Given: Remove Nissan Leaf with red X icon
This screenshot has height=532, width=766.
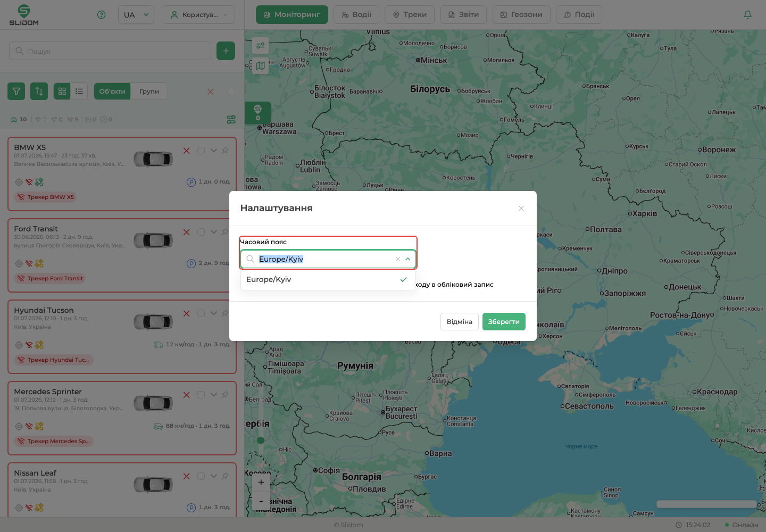Looking at the screenshot, I should [187, 476].
